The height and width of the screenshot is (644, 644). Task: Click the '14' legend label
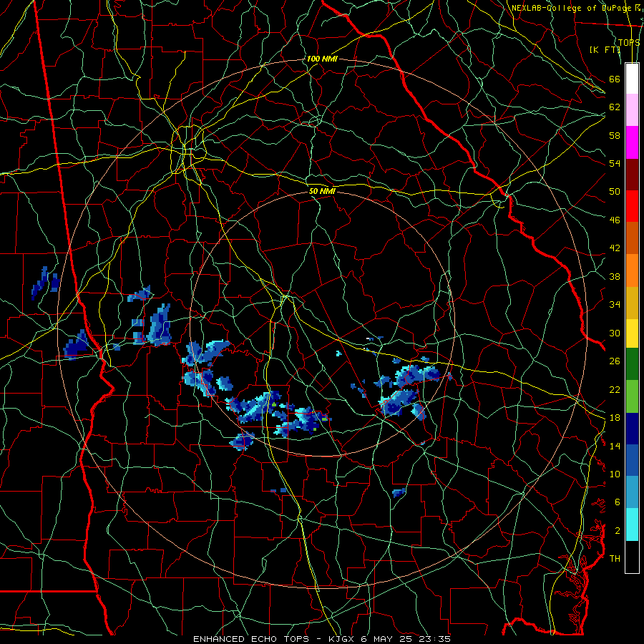[615, 446]
